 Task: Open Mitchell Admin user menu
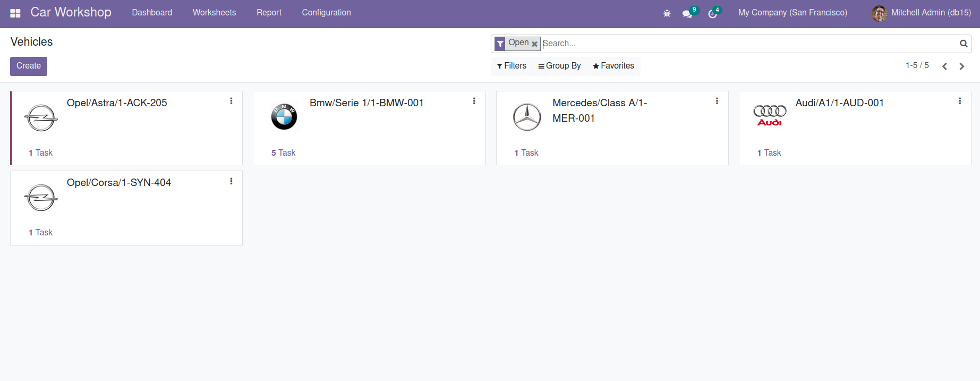click(922, 13)
